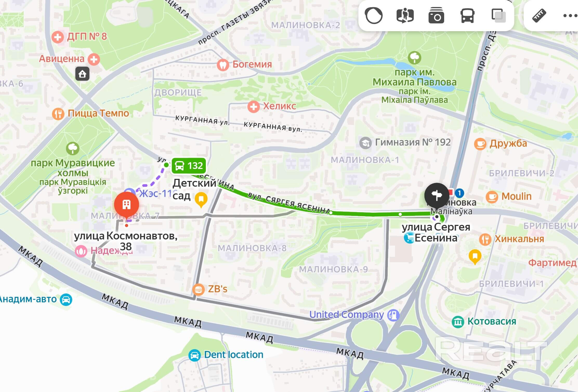578x392 pixels.
Task: Open ZB's burger restaurant marker
Action: [x=198, y=289]
